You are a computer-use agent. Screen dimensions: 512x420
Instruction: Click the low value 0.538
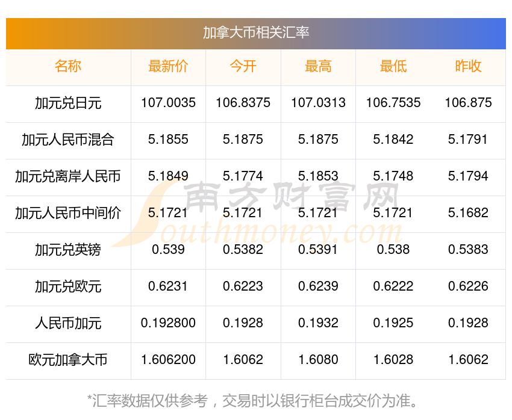393,250
